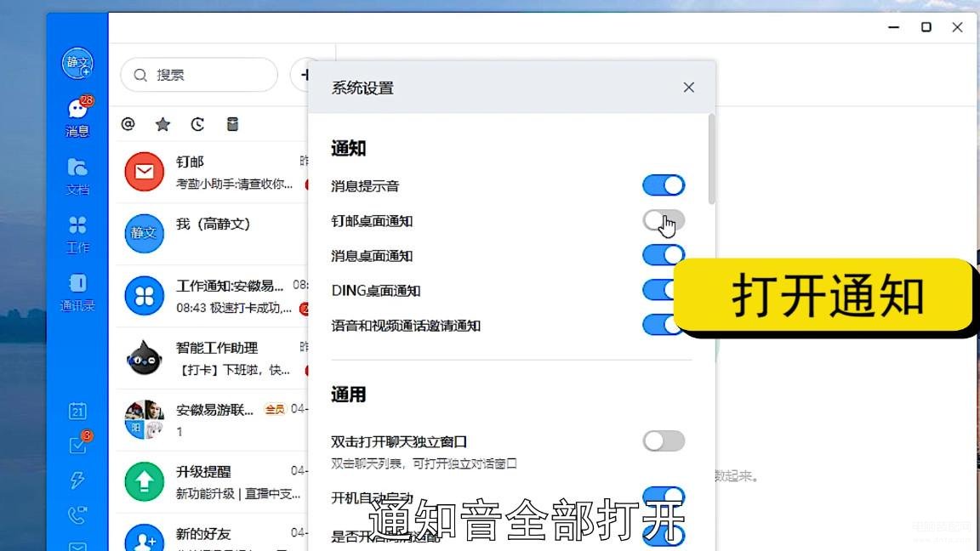The width and height of the screenshot is (980, 551).
Task: Click the 搜索 search field
Action: [199, 75]
